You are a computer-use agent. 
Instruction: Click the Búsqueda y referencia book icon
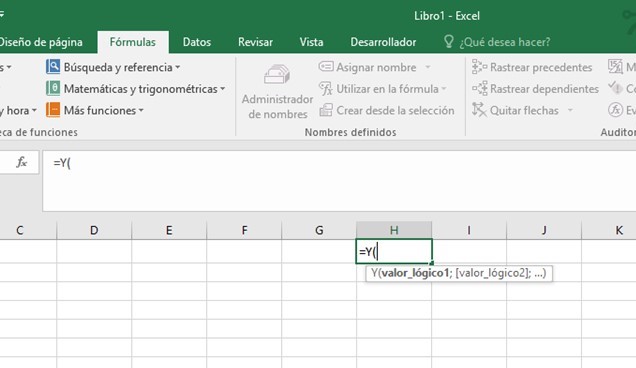click(53, 67)
